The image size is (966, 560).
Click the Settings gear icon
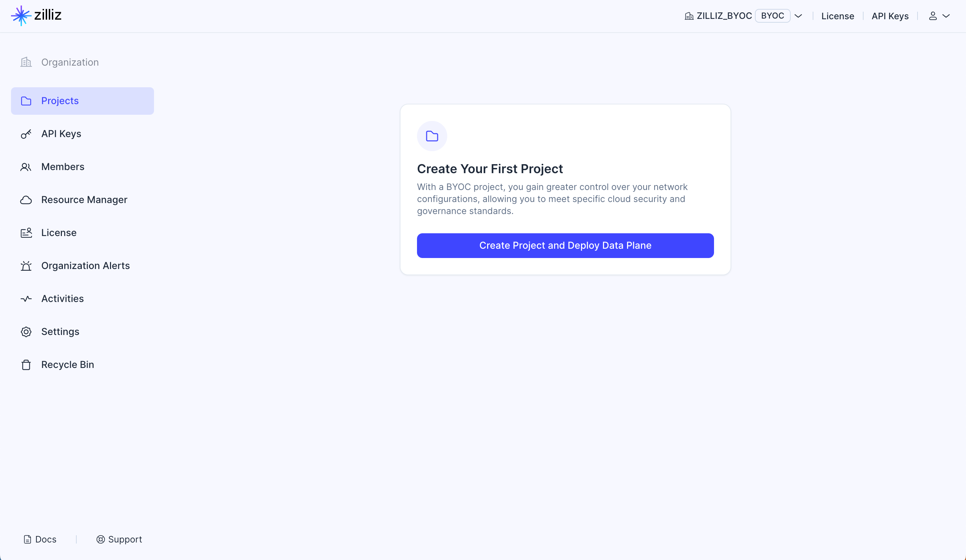26,332
